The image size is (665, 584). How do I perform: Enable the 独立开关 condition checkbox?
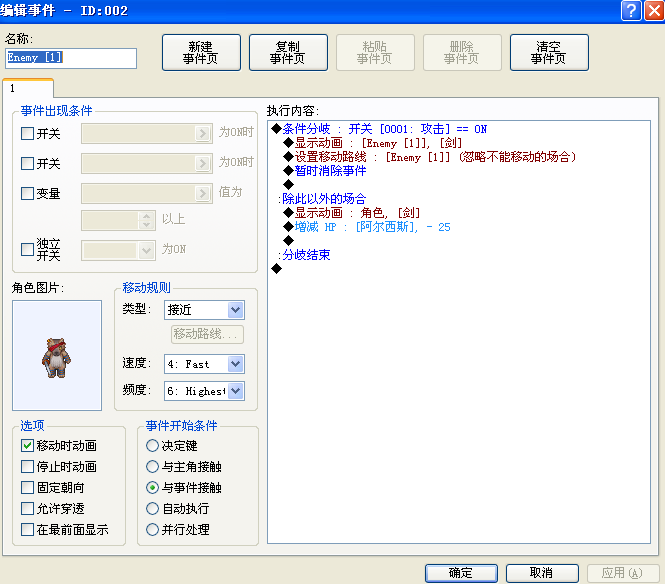(x=28, y=249)
